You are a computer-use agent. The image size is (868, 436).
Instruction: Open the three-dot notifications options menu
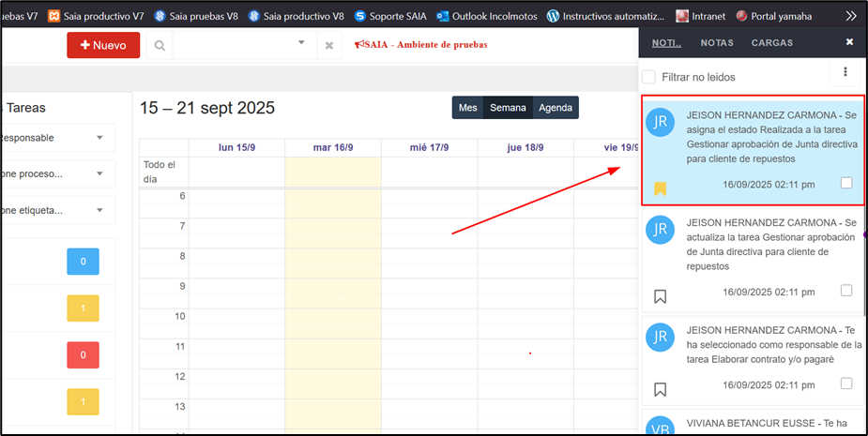point(845,72)
